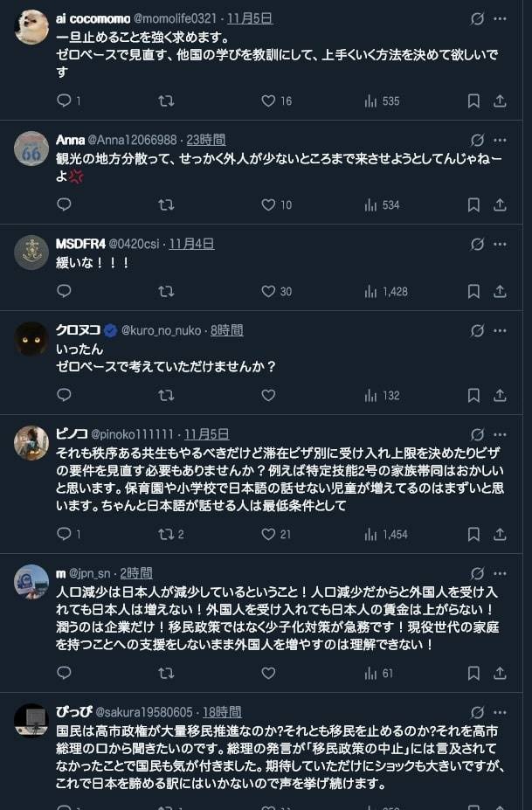532x810 pixels.
Task: Open more options on Anna's tweet
Action: pos(500,140)
